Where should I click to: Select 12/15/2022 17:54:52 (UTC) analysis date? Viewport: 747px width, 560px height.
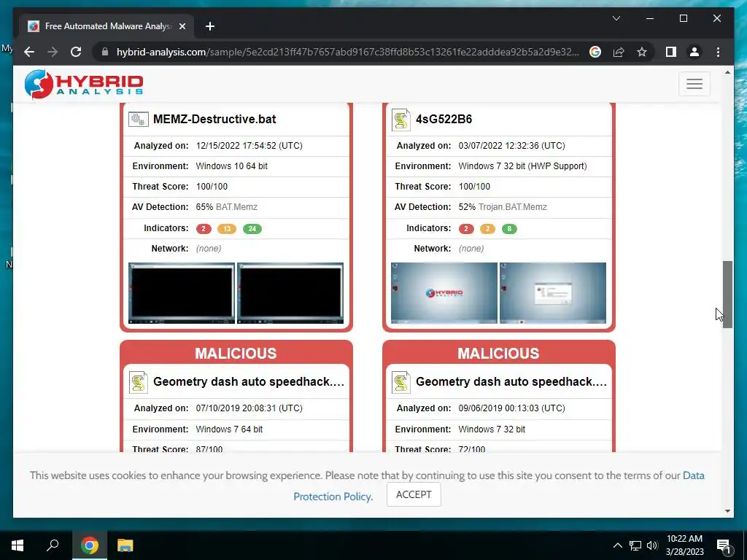pyautogui.click(x=249, y=146)
